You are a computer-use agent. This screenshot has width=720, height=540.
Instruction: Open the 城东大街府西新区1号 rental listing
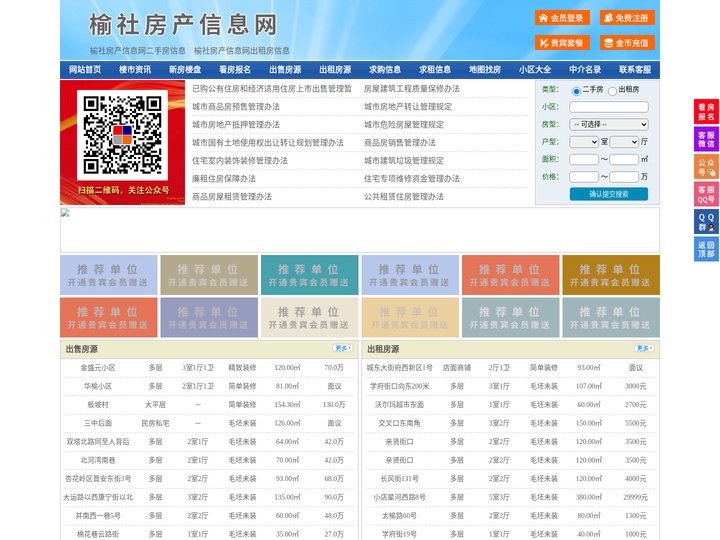pos(399,368)
